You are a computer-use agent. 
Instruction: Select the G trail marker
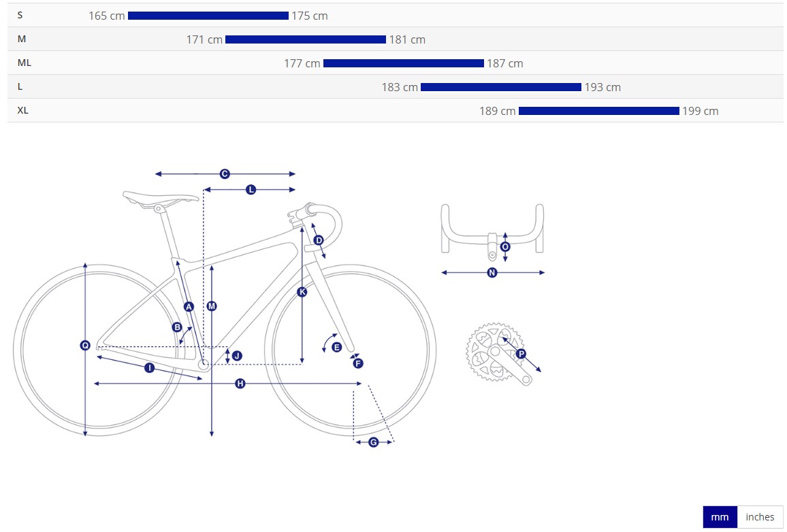[x=373, y=442]
